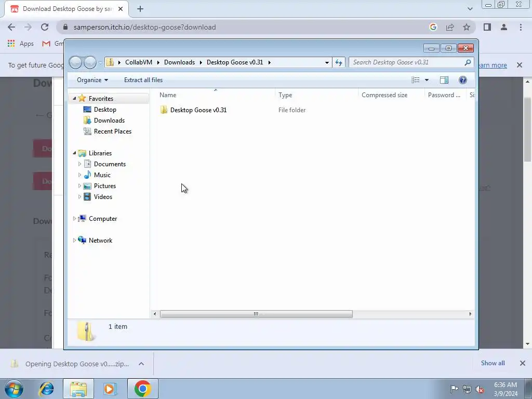This screenshot has height=399, width=532.
Task: Open download item options chevron
Action: pyautogui.click(x=141, y=364)
